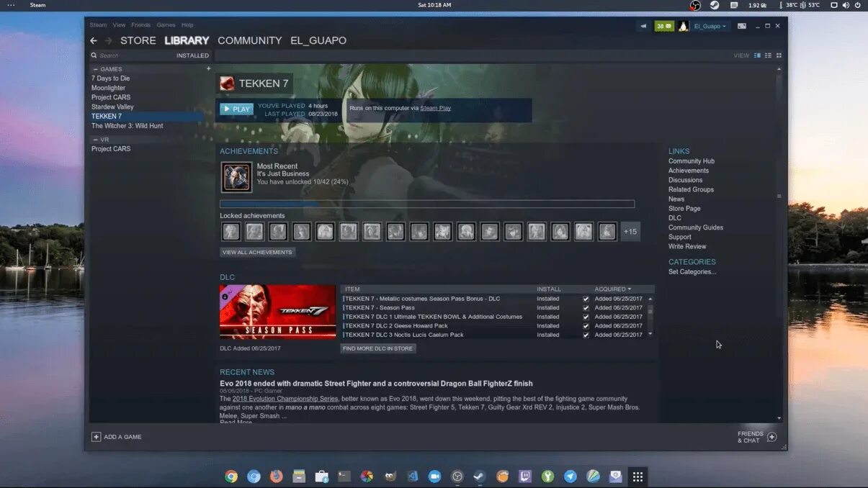Click TEKKEN 7 Season Pass thumbnail
The height and width of the screenshot is (488, 868).
(277, 312)
